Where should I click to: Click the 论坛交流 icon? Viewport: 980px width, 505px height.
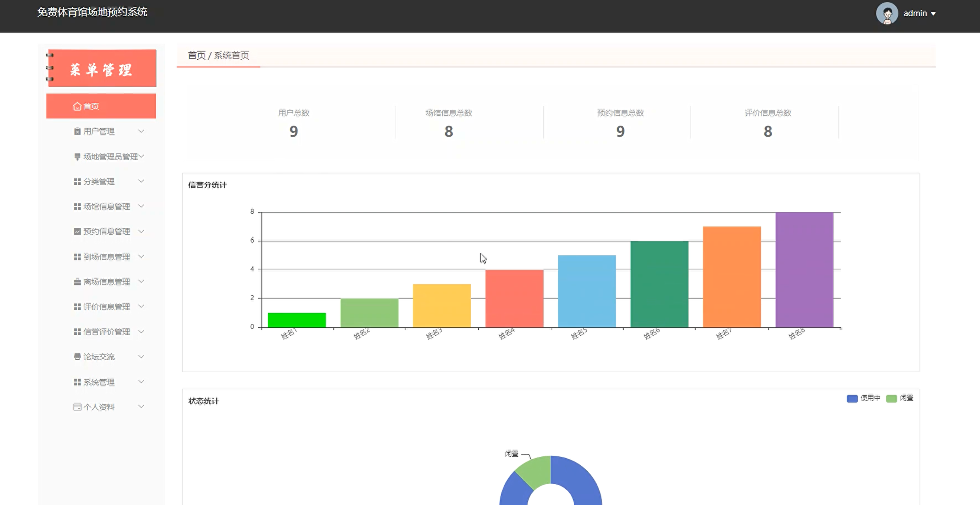click(x=77, y=357)
